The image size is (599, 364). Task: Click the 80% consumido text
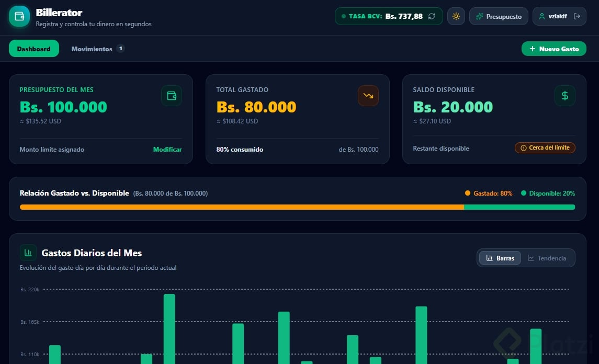pyautogui.click(x=240, y=150)
